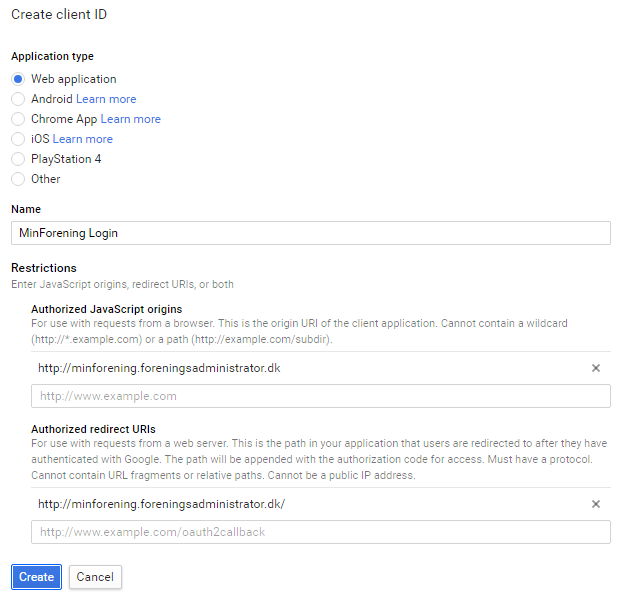This screenshot has height=599, width=635.
Task: Click the Web application label text
Action: (74, 79)
